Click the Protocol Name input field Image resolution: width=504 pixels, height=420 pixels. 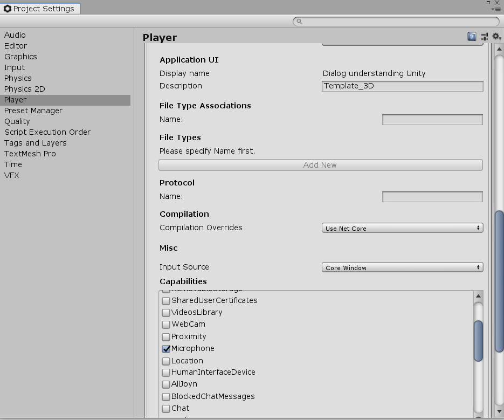(x=432, y=197)
